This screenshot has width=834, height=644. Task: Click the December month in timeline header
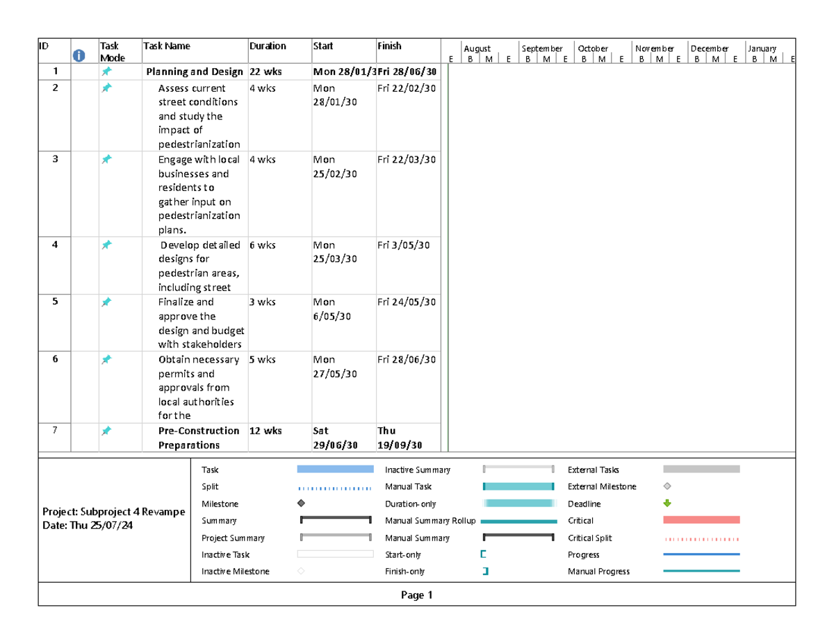click(710, 48)
